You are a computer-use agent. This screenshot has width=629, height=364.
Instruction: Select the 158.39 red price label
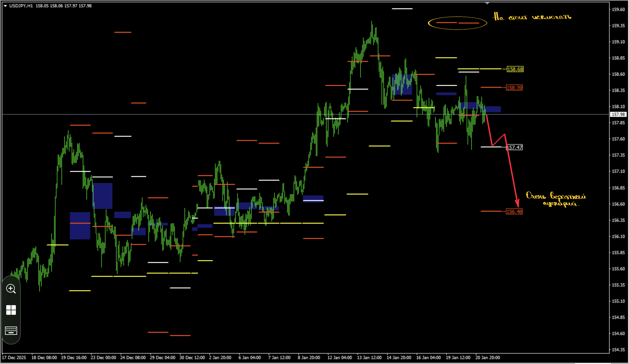pyautogui.click(x=514, y=88)
